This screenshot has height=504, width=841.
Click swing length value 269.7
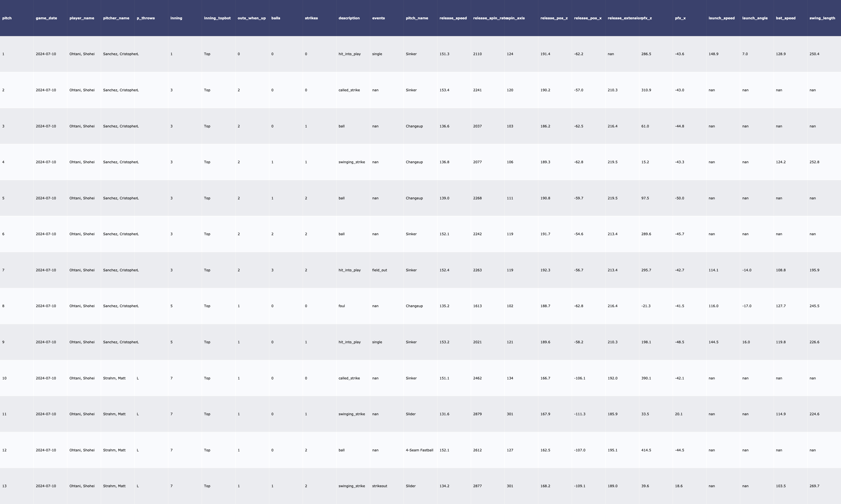[814, 486]
